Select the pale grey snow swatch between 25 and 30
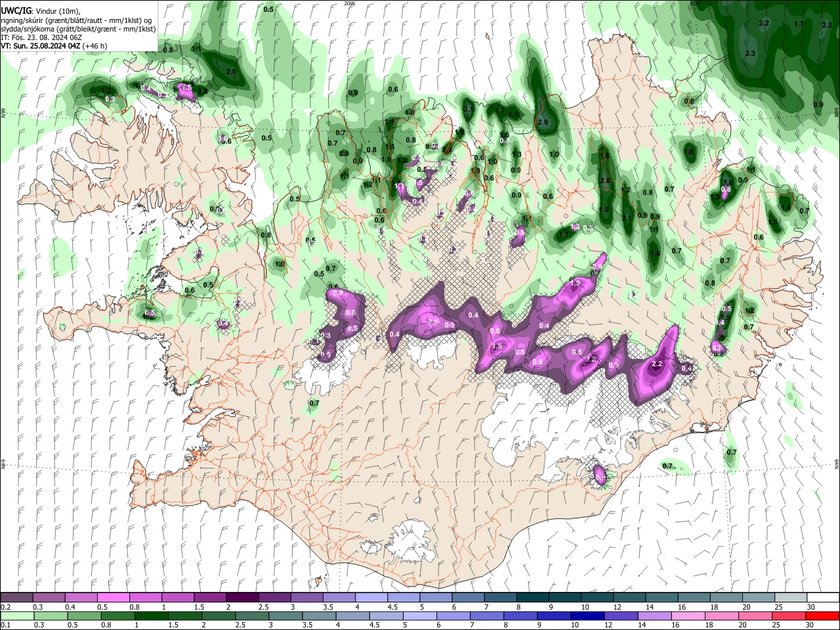840x630 pixels. click(x=790, y=597)
